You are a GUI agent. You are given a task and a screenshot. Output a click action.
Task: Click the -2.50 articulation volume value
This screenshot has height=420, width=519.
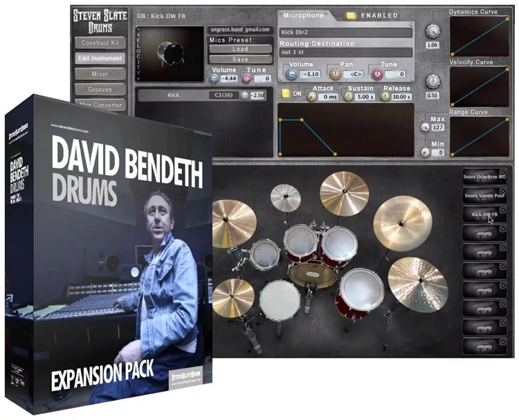pos(257,95)
